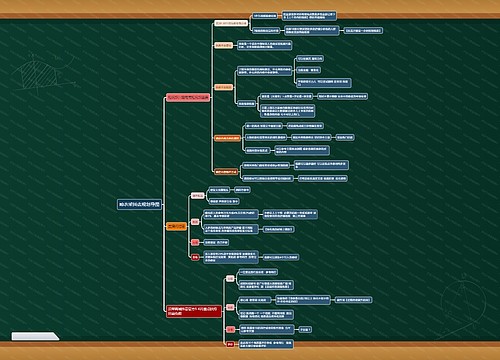This screenshot has height=360, width=500.
Task: Click the white chalk eraser on the ledge
Action: (x=35, y=336)
